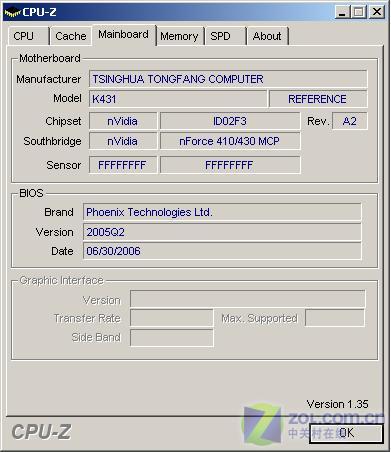
Task: Close the CPU-Z window
Action: click(x=377, y=12)
